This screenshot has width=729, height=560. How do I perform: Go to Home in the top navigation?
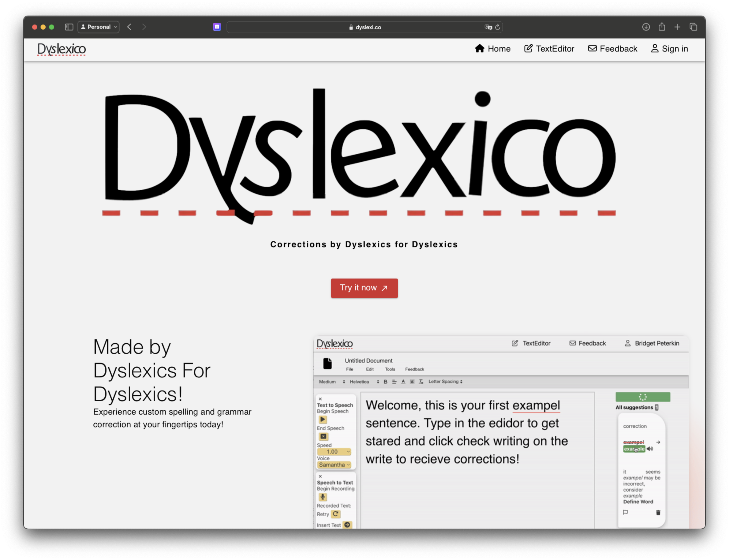coord(493,49)
